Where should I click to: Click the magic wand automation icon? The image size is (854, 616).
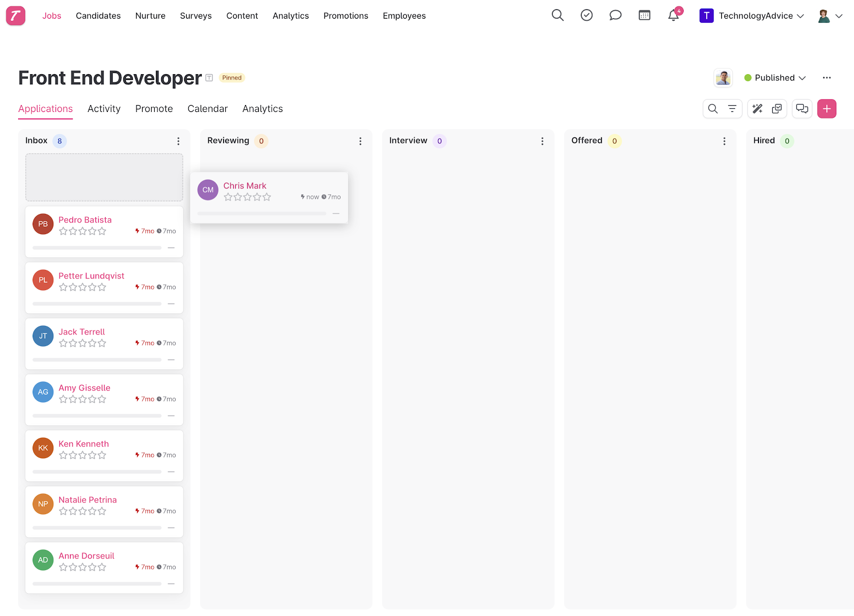click(x=757, y=109)
